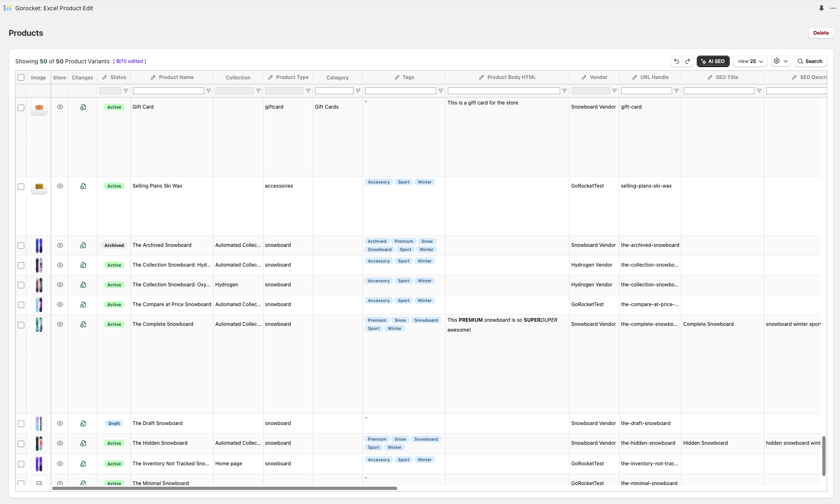
Task: Toggle store visibility eye for Gift Card
Action: tap(60, 107)
